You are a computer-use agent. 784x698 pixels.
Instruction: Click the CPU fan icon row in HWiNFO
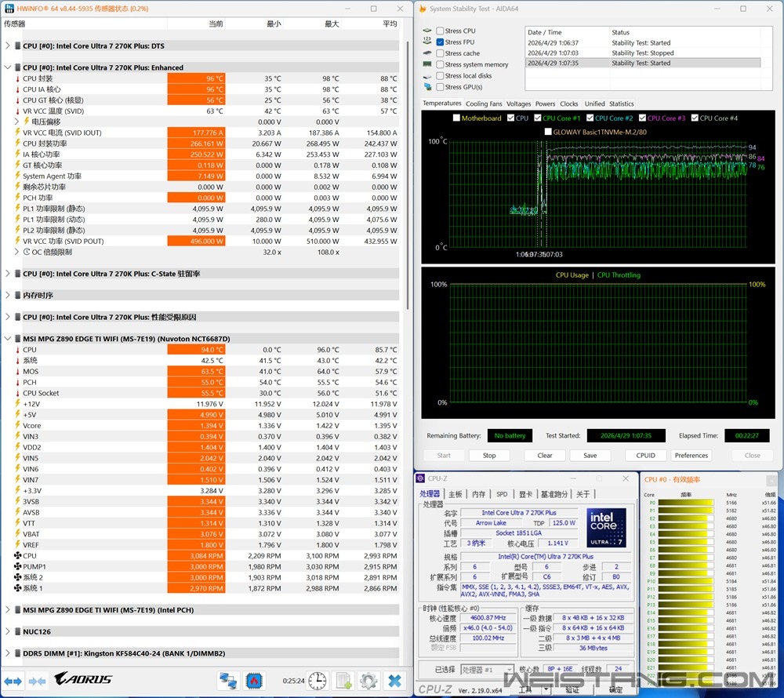(x=17, y=555)
